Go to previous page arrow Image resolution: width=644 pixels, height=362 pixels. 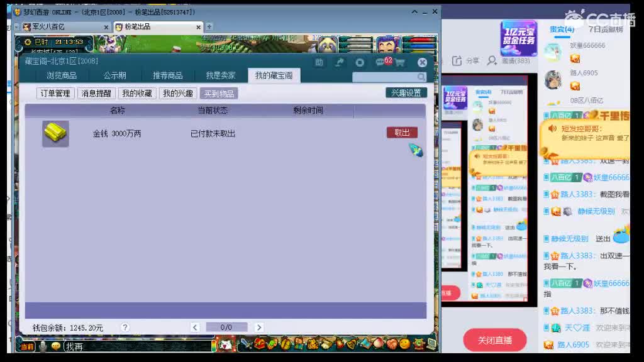[x=195, y=327]
